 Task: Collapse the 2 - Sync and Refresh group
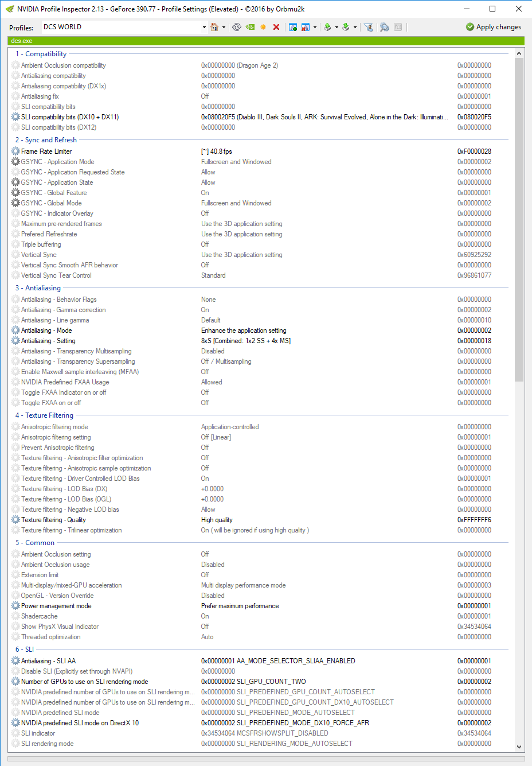pyautogui.click(x=46, y=140)
